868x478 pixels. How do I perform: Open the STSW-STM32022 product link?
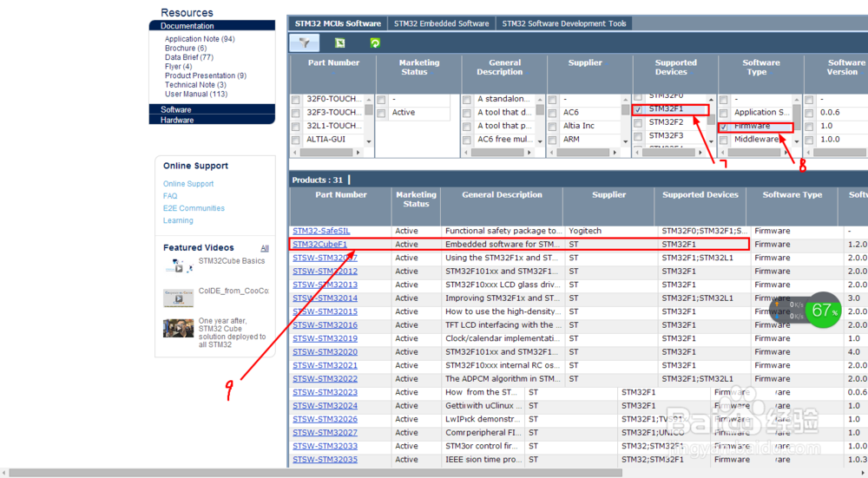[325, 378]
